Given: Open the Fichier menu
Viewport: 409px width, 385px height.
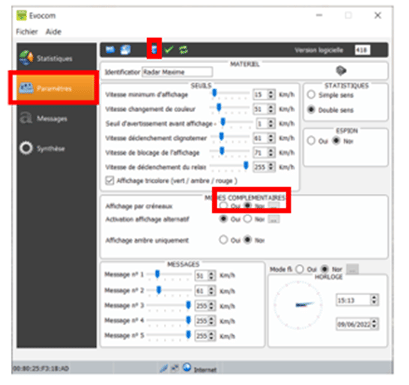Looking at the screenshot, I should click(x=27, y=32).
